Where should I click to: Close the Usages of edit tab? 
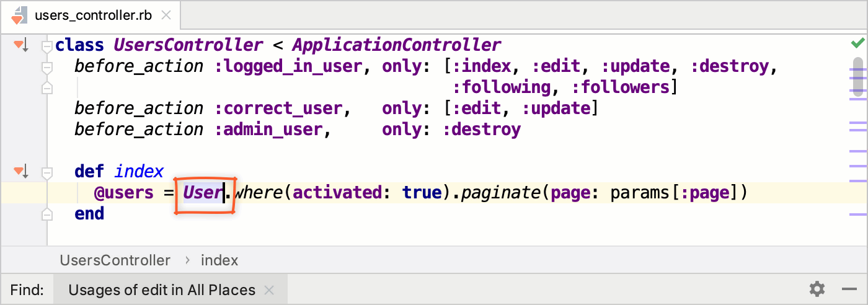tap(269, 290)
